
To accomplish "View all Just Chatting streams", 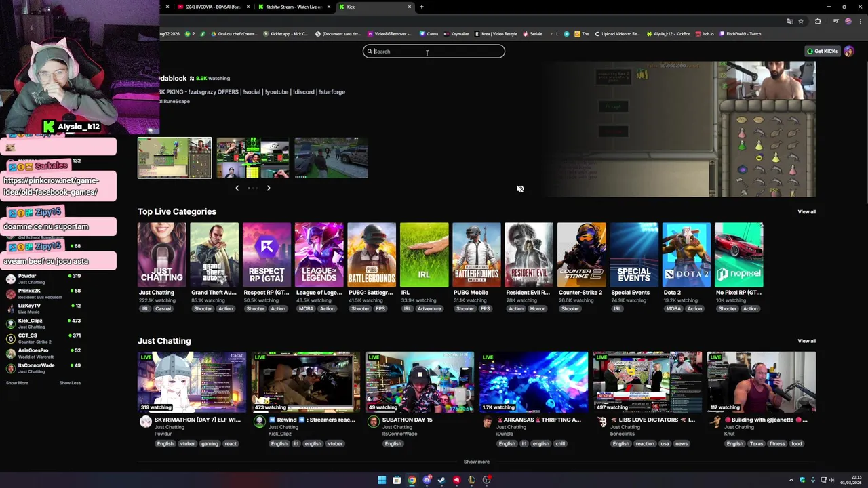I will [x=806, y=341].
